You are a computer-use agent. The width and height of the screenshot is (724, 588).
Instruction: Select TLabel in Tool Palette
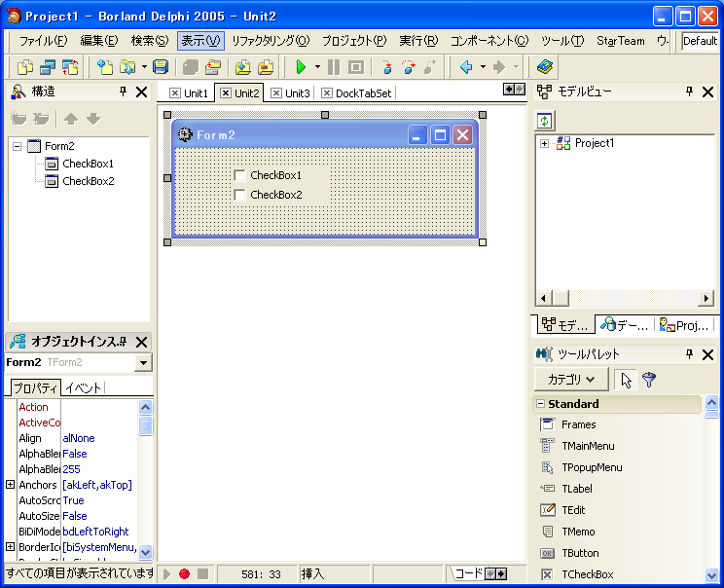click(x=577, y=489)
